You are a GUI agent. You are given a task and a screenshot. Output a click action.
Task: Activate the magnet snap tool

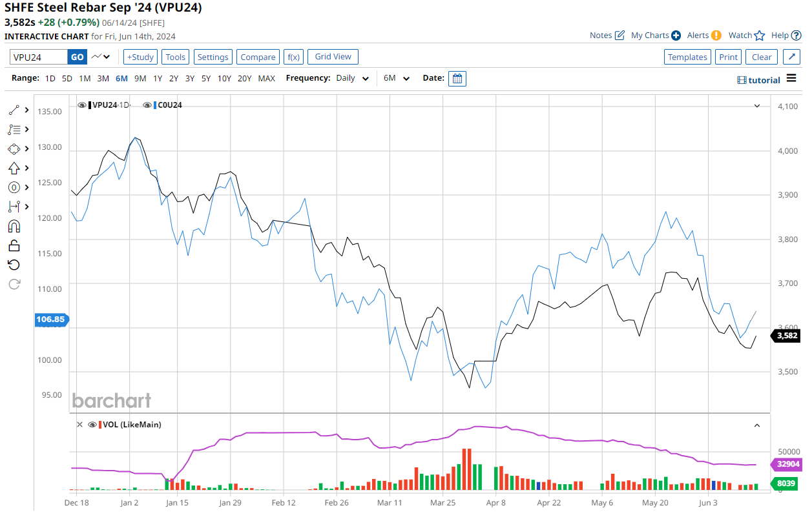pyautogui.click(x=14, y=226)
